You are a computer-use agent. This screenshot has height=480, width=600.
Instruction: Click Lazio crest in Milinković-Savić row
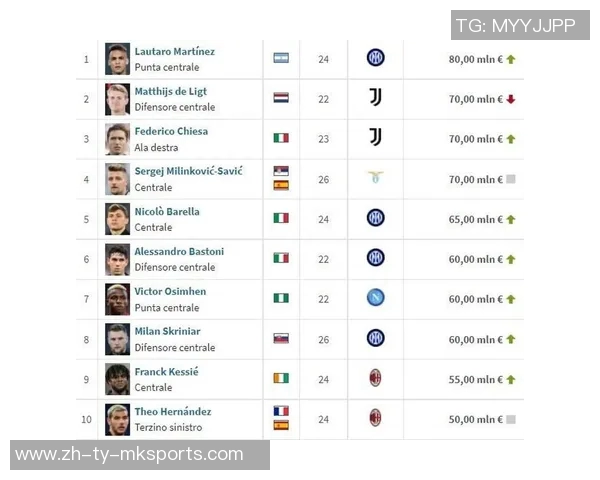(375, 178)
